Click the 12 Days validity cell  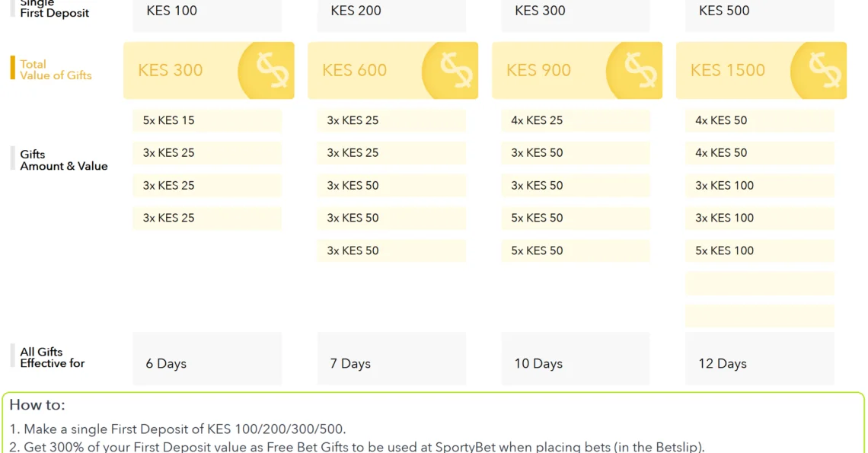pos(760,359)
